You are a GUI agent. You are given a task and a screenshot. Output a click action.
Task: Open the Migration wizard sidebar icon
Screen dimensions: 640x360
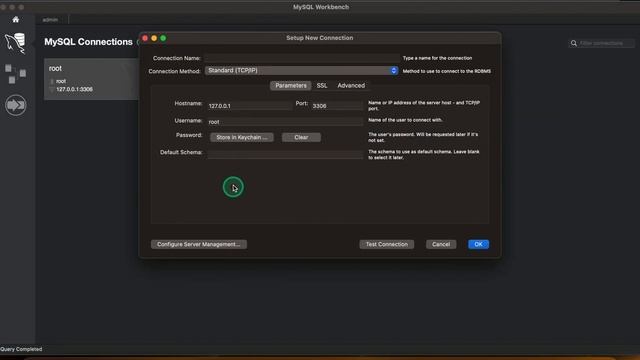16,105
